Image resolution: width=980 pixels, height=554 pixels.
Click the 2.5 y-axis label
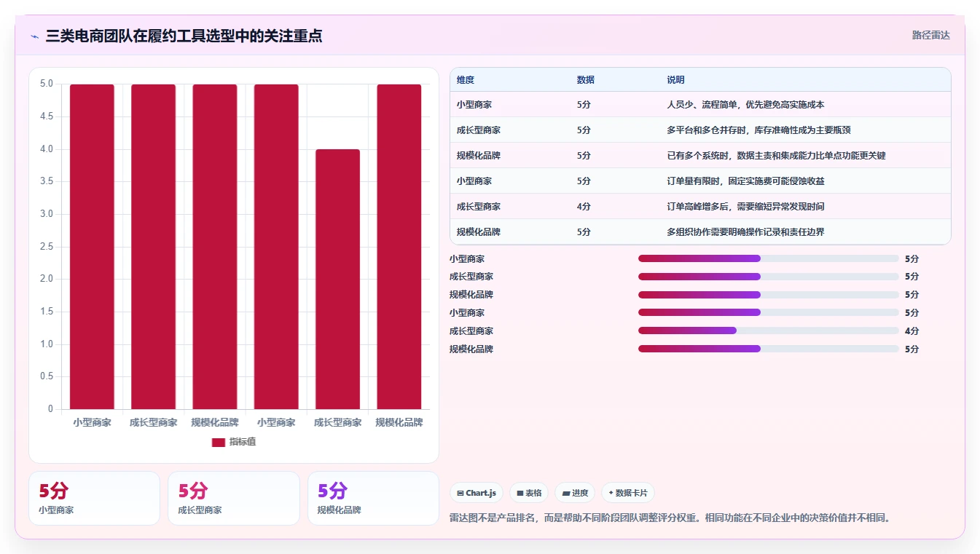[47, 246]
